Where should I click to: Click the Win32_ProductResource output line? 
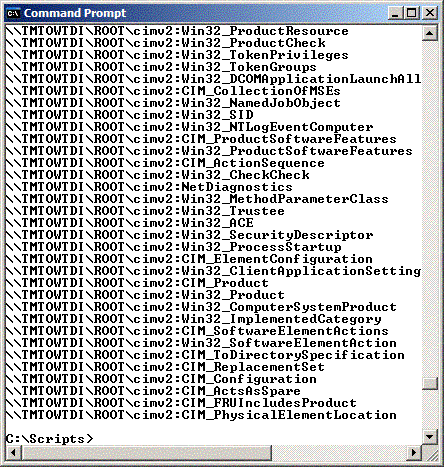point(177,31)
